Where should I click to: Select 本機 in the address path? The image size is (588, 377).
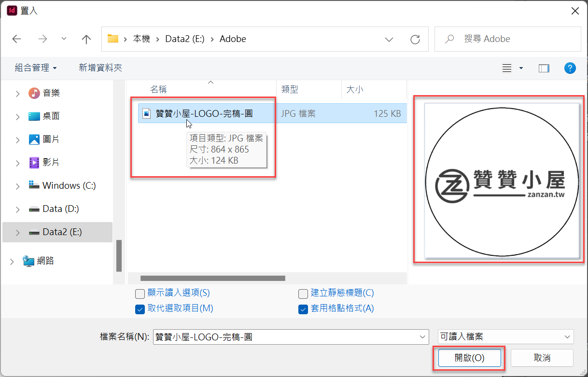pos(141,39)
